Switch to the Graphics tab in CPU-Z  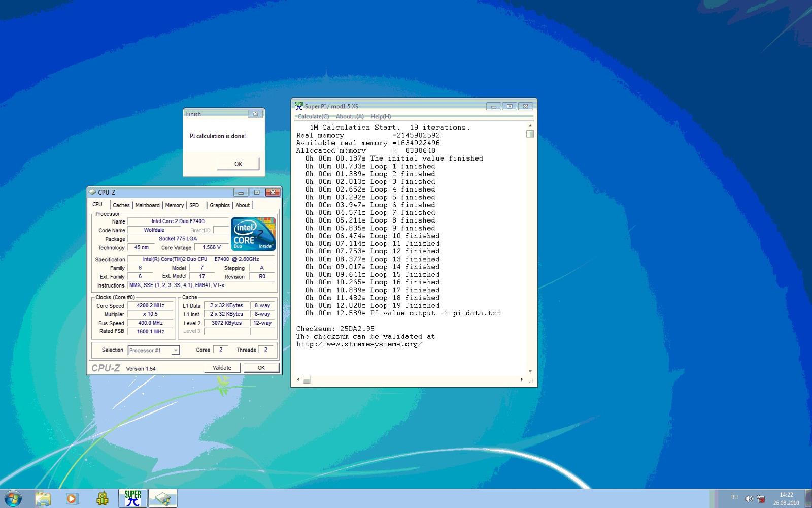click(220, 205)
